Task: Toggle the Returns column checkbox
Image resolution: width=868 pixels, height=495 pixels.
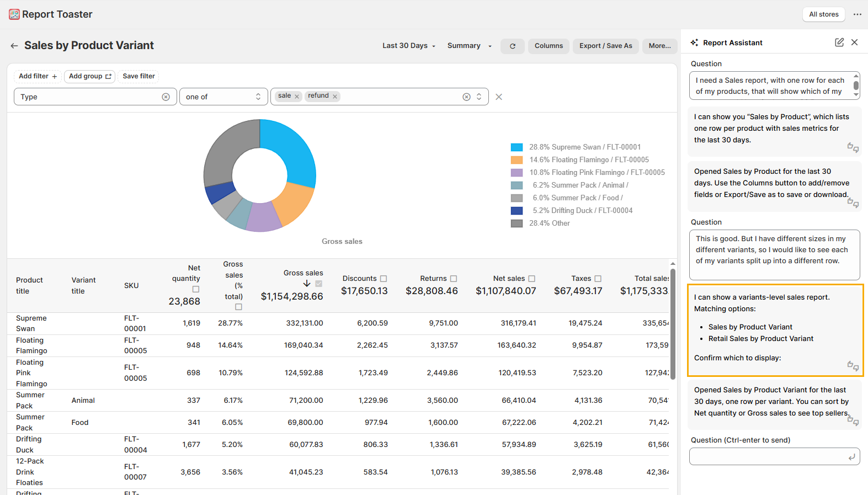Action: (x=454, y=279)
